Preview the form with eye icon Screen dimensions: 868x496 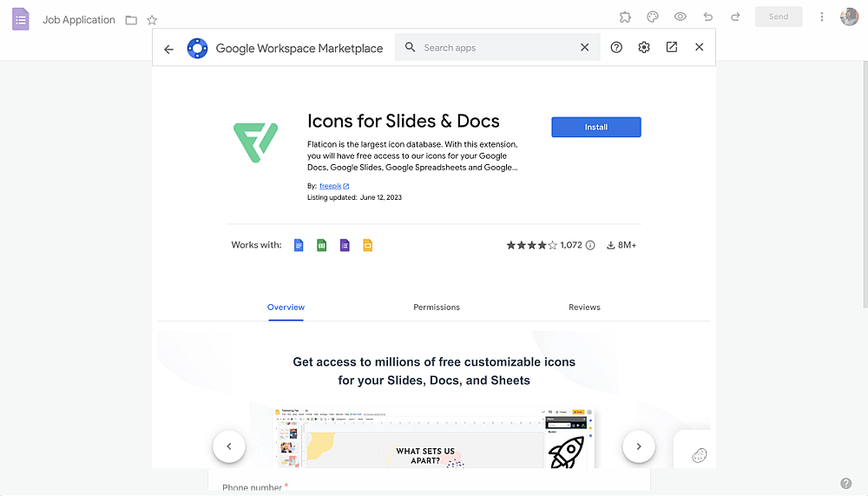[681, 17]
